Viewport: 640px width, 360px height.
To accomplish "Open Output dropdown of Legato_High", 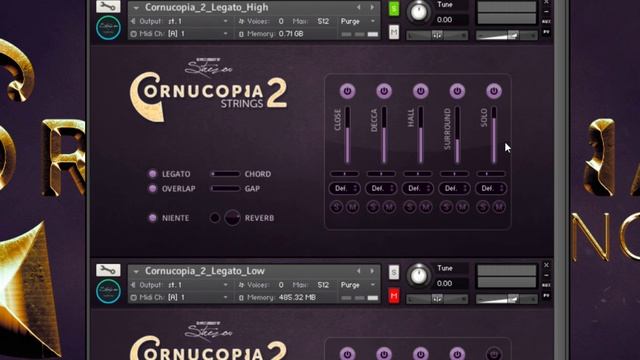I will pyautogui.click(x=180, y=21).
